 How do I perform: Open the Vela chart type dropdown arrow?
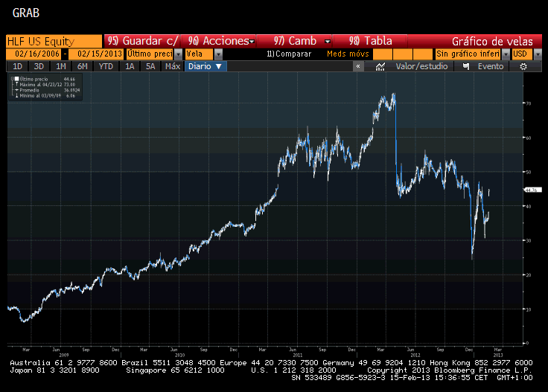218,54
